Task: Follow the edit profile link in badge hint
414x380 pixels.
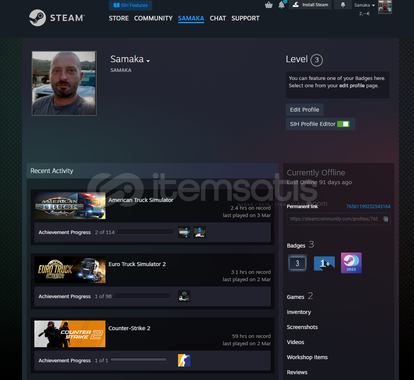Action: click(352, 86)
